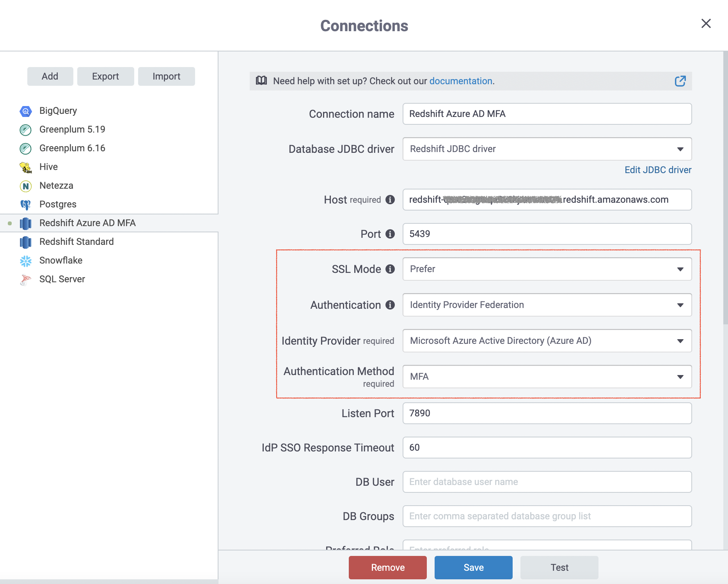The height and width of the screenshot is (584, 728).
Task: Click the DB Groups field
Action: tap(547, 516)
